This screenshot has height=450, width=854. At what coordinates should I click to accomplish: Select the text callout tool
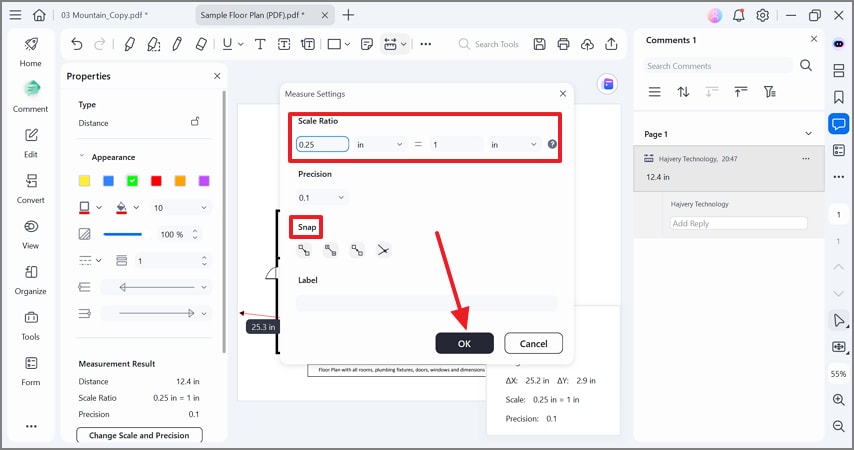308,44
